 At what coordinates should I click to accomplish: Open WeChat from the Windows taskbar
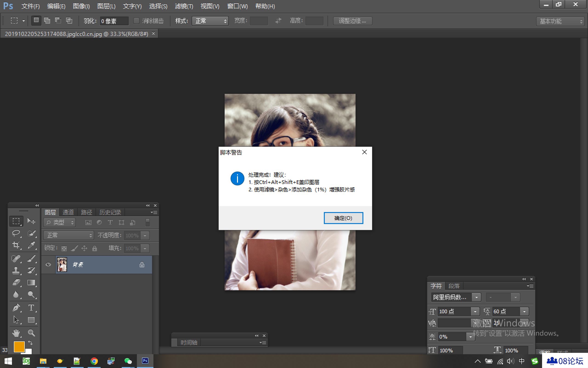pyautogui.click(x=128, y=361)
